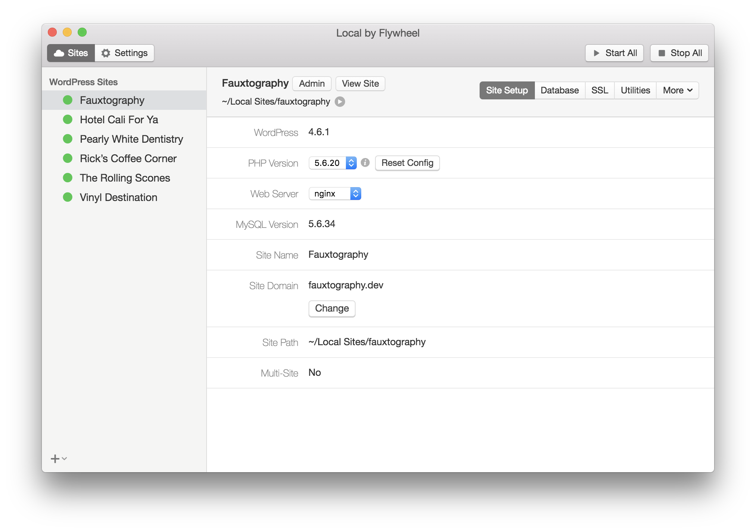Open the Web Server nginx dropdown
This screenshot has height=532, width=756.
tap(335, 194)
